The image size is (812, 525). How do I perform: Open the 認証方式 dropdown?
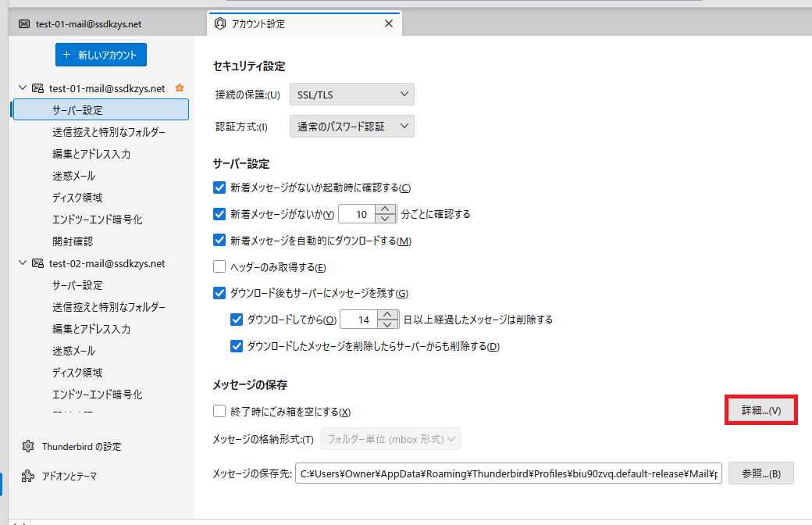tap(351, 126)
